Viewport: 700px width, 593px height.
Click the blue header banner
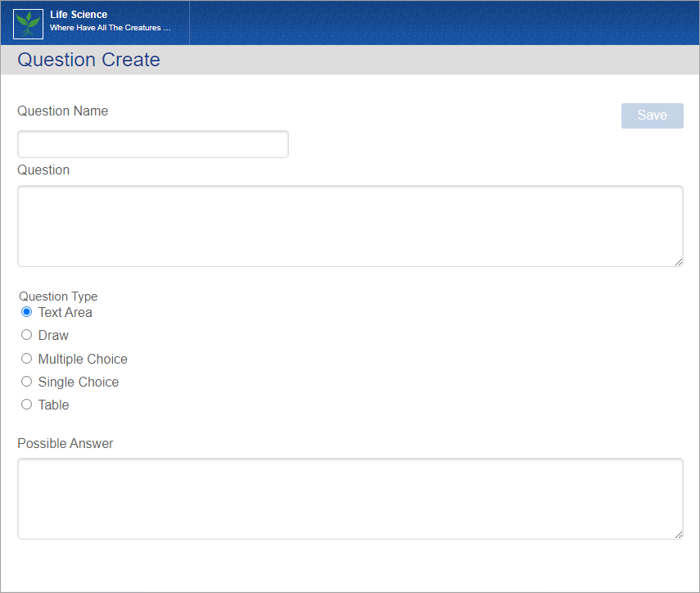(x=450, y=23)
